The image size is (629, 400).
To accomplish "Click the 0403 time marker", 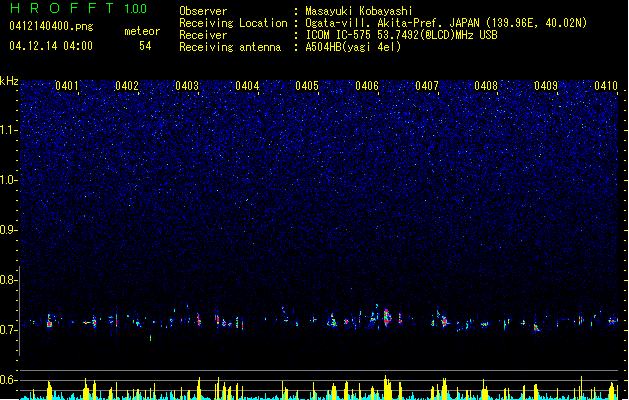I will pyautogui.click(x=187, y=86).
